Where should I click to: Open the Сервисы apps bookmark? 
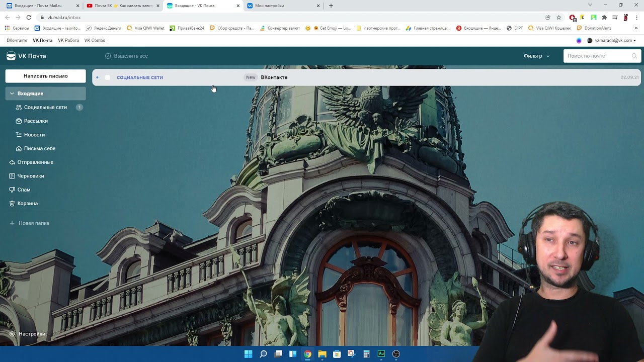[17, 29]
